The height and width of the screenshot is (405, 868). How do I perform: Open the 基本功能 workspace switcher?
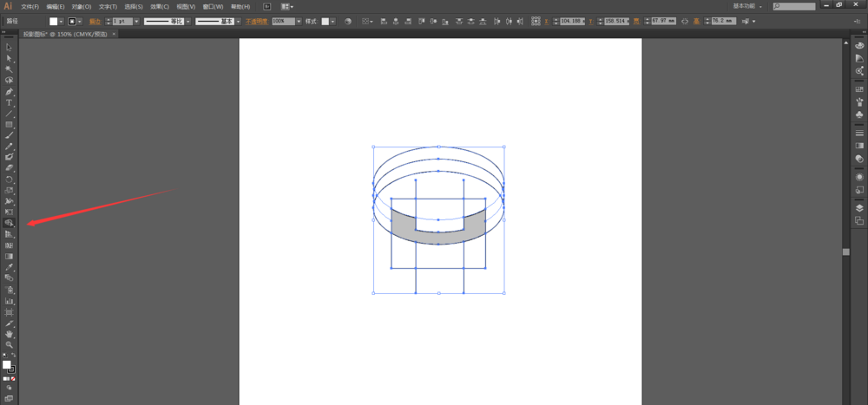click(x=748, y=6)
